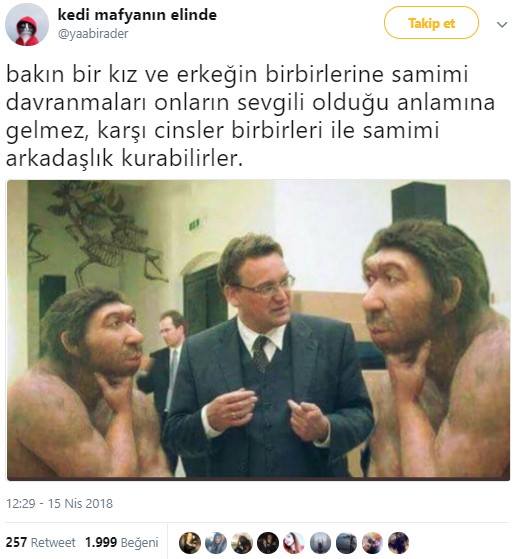The width and height of the screenshot is (524, 559).
Task: Open the fifth pink-haired liker avatar
Action: 294,543
